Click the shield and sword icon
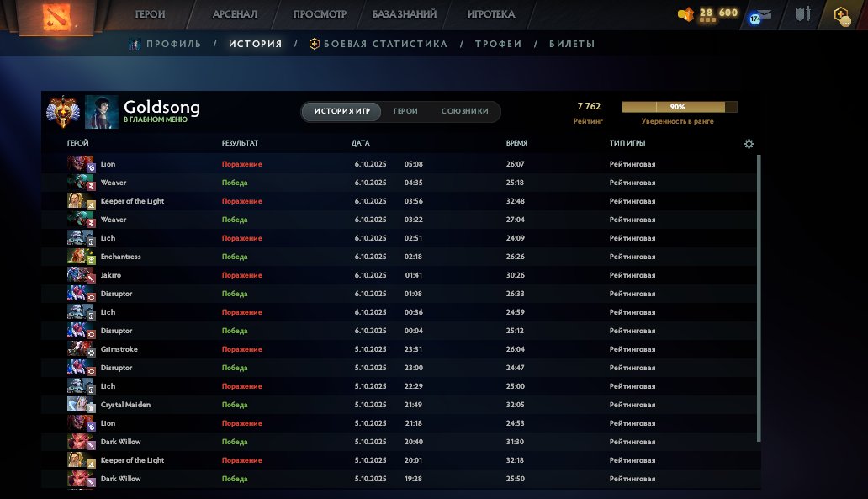Screen dimensions: 868x499 coord(801,14)
